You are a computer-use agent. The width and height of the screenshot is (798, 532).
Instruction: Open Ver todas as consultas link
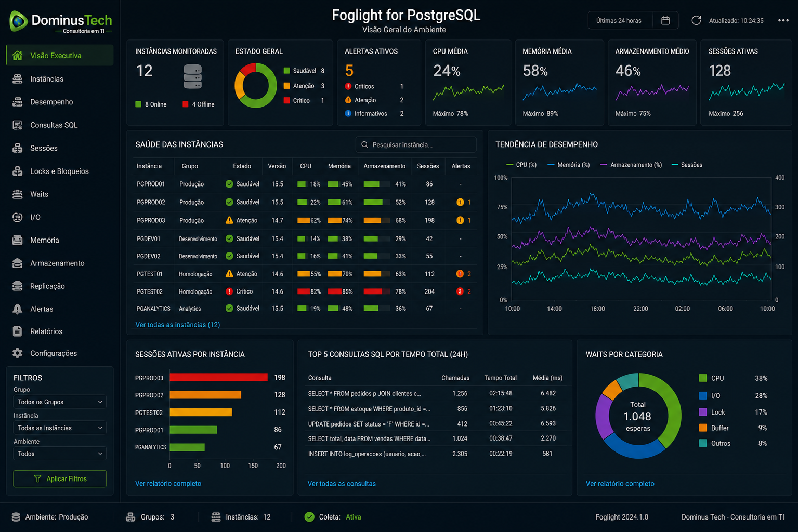[x=342, y=484]
